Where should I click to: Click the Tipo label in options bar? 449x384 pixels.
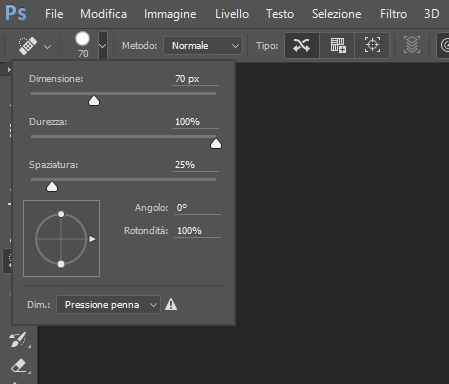pos(267,46)
